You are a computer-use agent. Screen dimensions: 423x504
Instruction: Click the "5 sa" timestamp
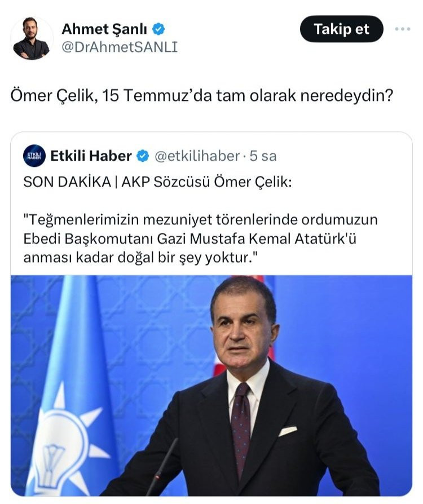[x=263, y=156]
